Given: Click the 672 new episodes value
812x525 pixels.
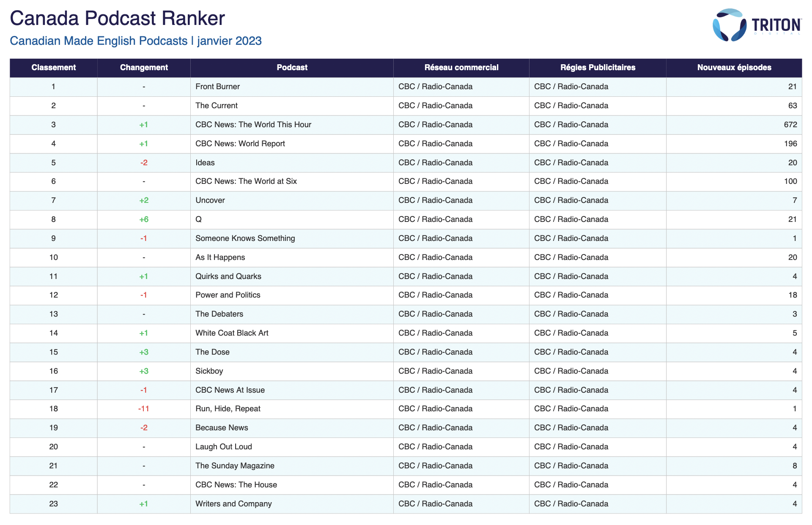Looking at the screenshot, I should pyautogui.click(x=790, y=125).
